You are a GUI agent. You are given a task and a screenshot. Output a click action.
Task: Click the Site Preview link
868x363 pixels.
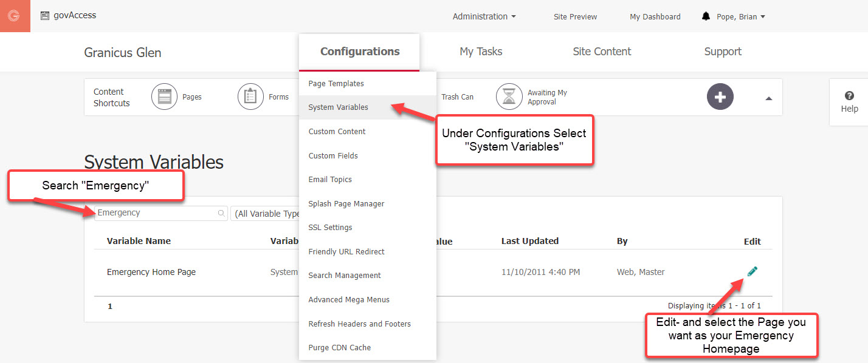tap(575, 16)
